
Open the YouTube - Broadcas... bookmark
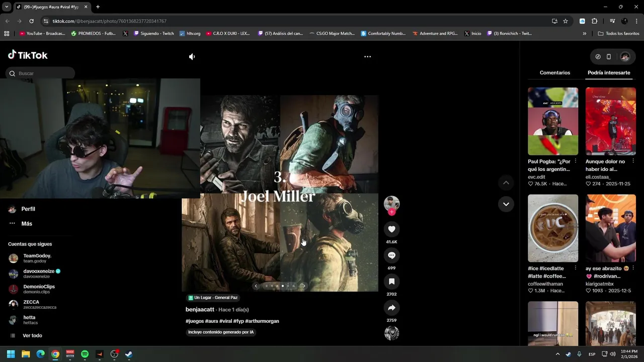42,34
